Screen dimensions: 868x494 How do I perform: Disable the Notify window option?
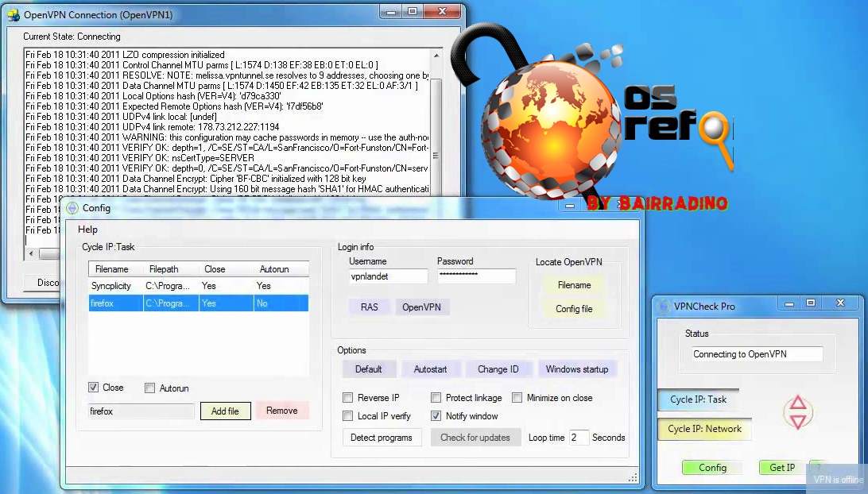(x=436, y=415)
